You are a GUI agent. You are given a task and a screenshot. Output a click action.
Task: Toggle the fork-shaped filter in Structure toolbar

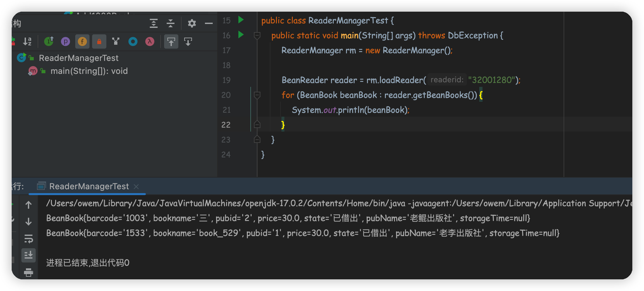coord(116,41)
